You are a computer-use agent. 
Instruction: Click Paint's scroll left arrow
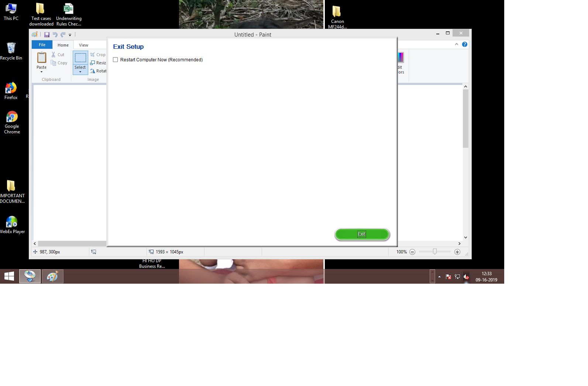click(35, 244)
